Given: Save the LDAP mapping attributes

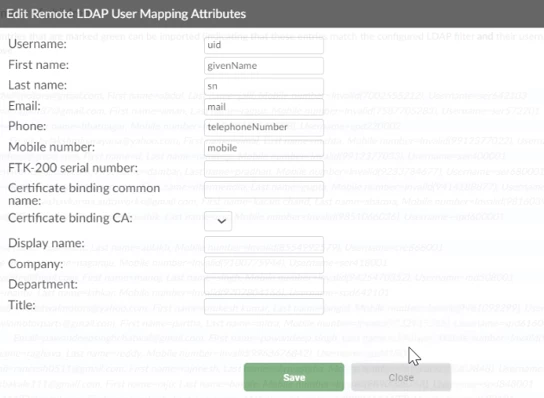Looking at the screenshot, I should pyautogui.click(x=294, y=377).
